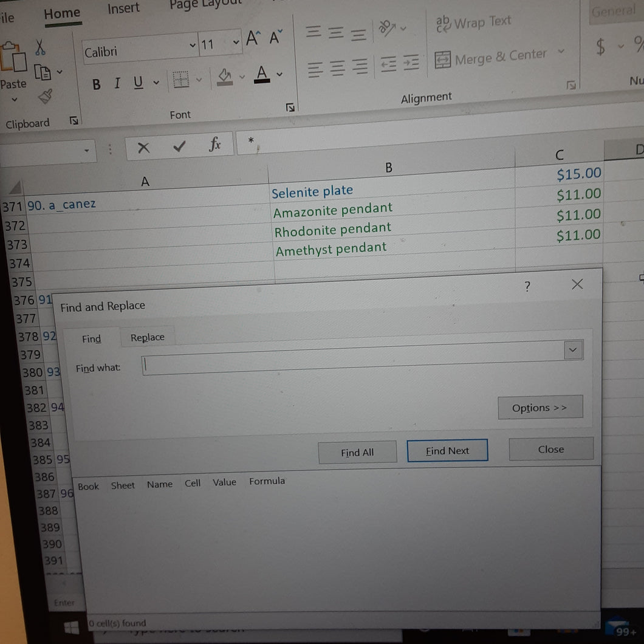Open the font size 11 dropdown
The image size is (644, 644).
pos(236,42)
